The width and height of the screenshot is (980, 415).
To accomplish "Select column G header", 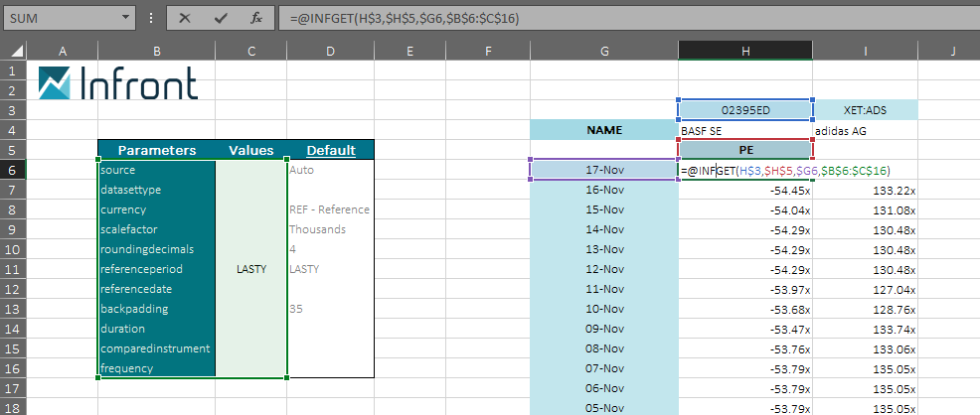I will tap(603, 51).
